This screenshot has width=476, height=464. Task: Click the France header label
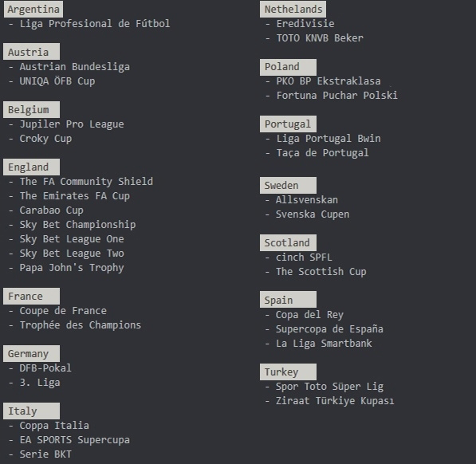(x=31, y=297)
